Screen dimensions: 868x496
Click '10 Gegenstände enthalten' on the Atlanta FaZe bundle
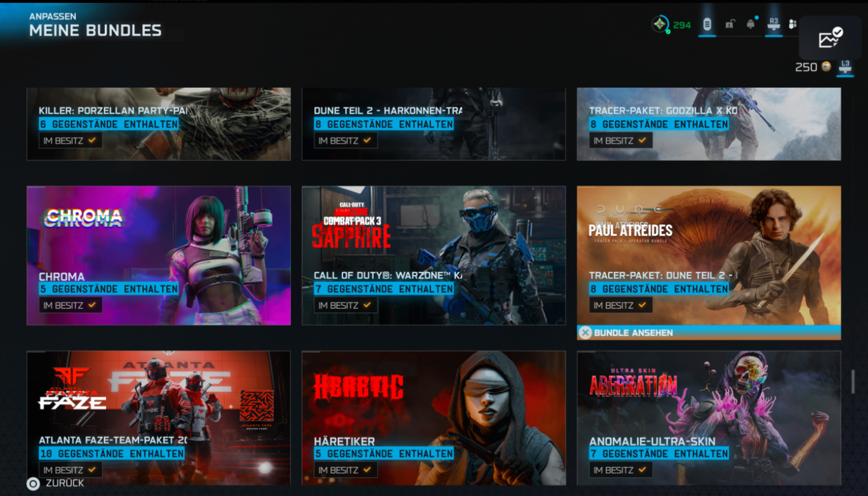coord(112,454)
